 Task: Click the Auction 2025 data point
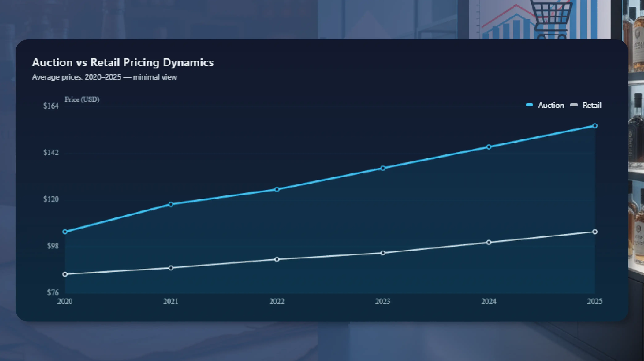595,126
